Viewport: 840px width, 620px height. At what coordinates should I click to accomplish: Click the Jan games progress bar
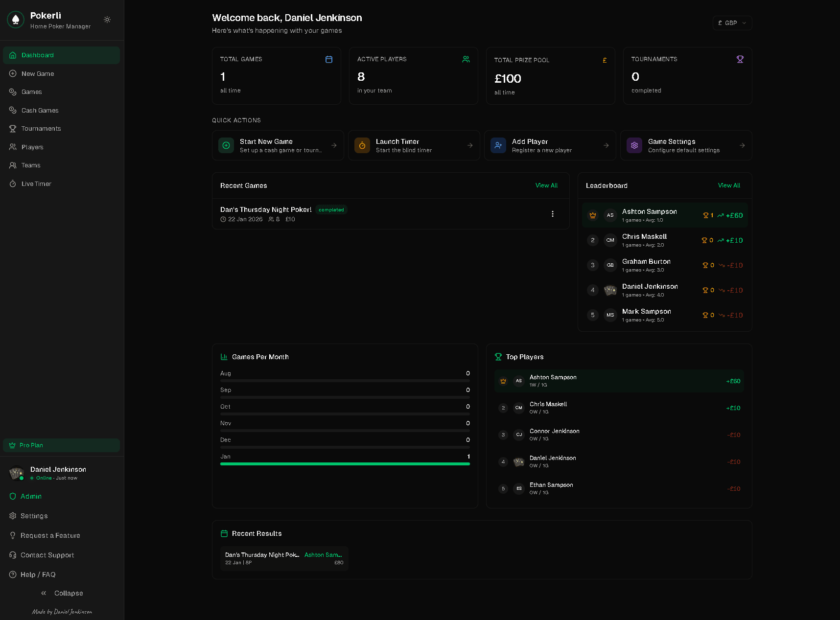point(345,464)
